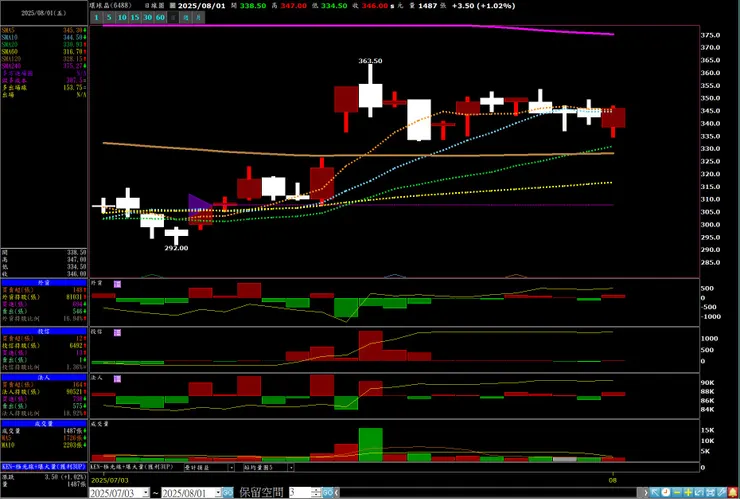The width and height of the screenshot is (740, 499).
Task: Switch to the 30-minute chart
Action: [147, 17]
